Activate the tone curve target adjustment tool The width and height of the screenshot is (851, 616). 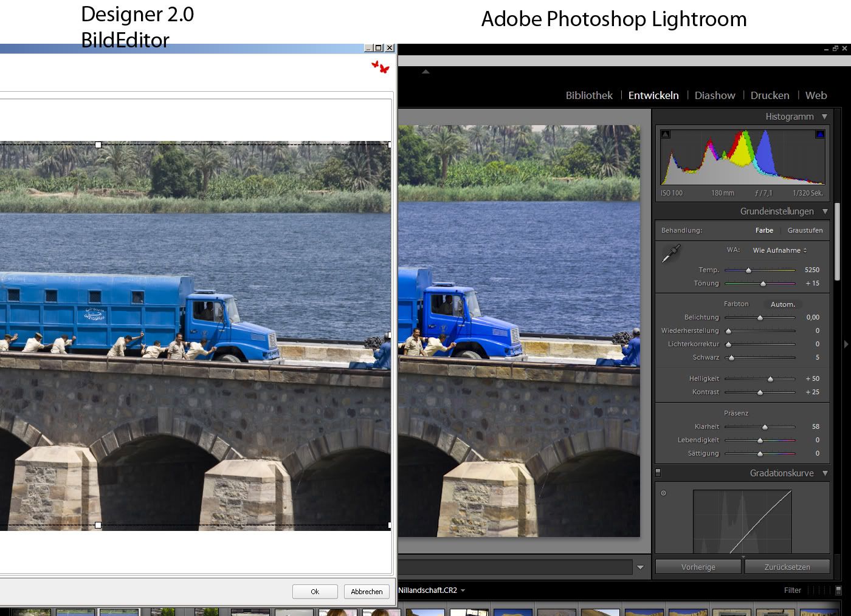click(x=664, y=493)
